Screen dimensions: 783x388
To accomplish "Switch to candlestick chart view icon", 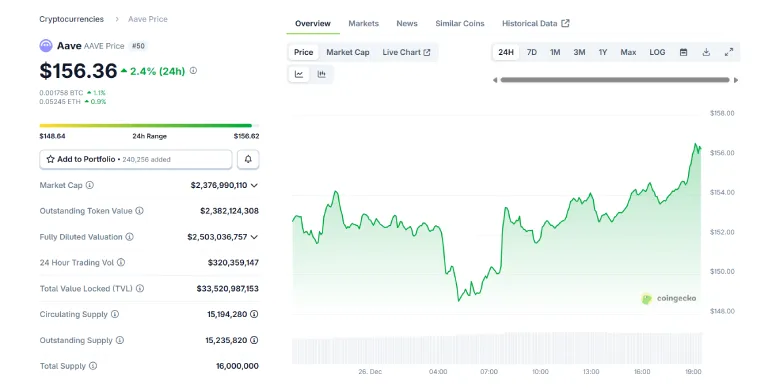I will [322, 74].
